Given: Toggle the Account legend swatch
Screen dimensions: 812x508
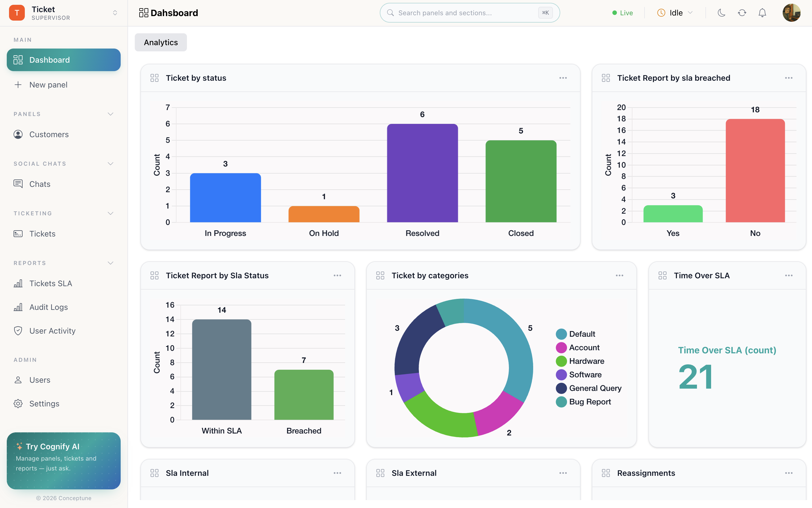Looking at the screenshot, I should point(561,348).
